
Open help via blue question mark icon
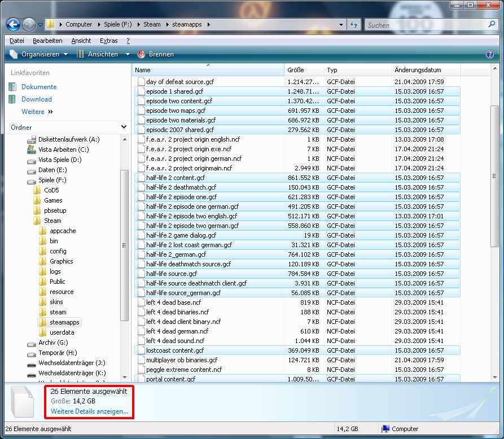[489, 54]
